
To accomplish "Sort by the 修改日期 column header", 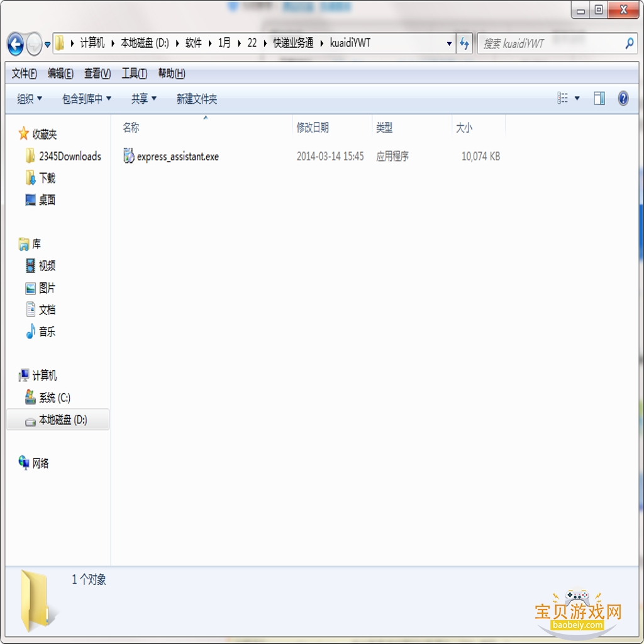I will tap(313, 128).
